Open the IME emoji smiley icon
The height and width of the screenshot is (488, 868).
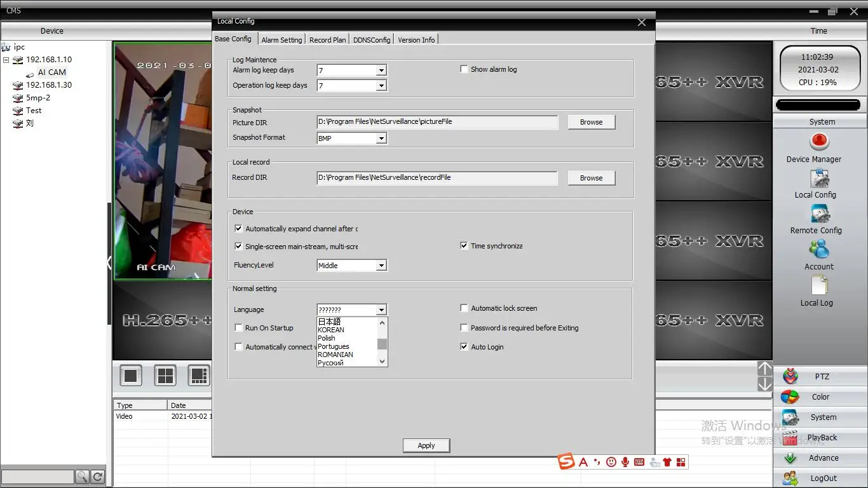pyautogui.click(x=611, y=462)
